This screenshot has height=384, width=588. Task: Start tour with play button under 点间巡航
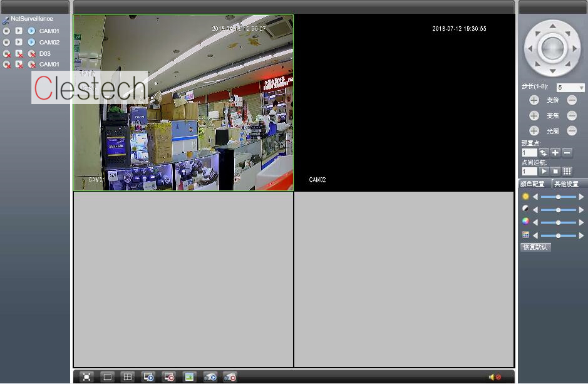tap(544, 171)
